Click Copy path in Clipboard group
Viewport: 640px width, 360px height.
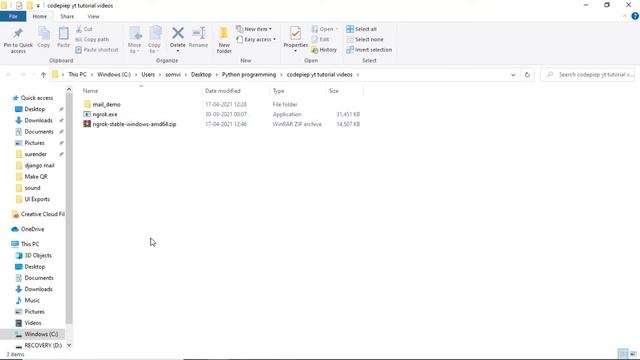point(92,40)
